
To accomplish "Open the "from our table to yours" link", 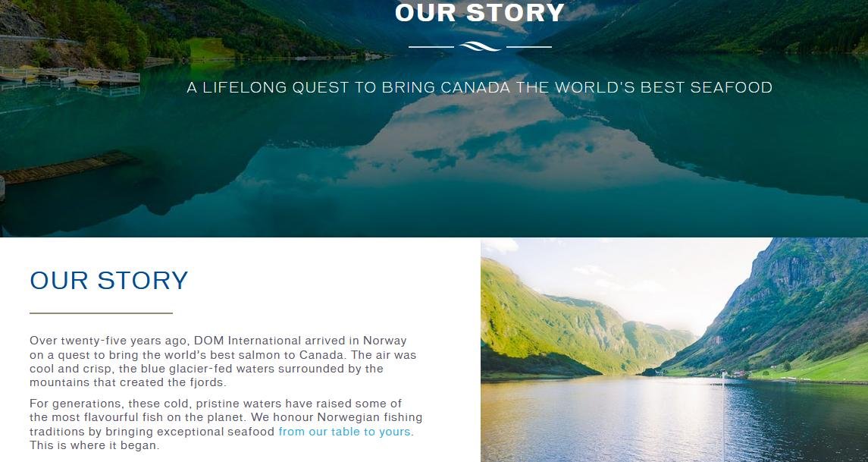I will (x=344, y=432).
